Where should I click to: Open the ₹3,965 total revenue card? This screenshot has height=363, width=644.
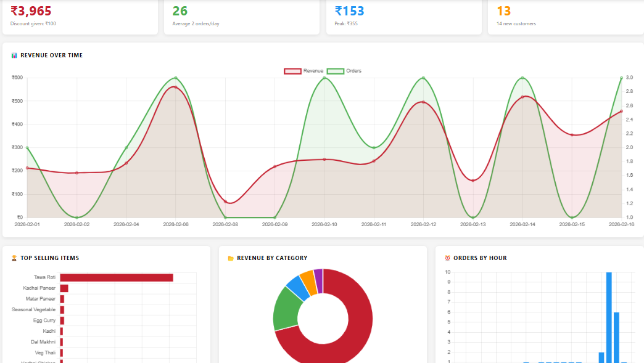pos(80,17)
